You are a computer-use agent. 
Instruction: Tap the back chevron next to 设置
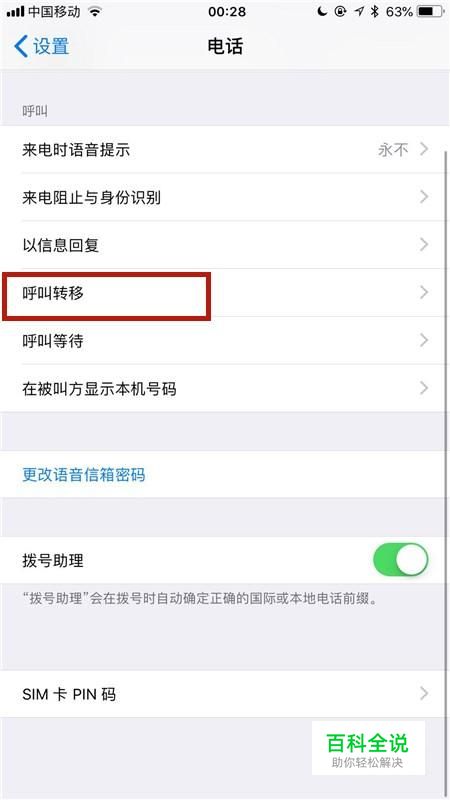pyautogui.click(x=21, y=46)
